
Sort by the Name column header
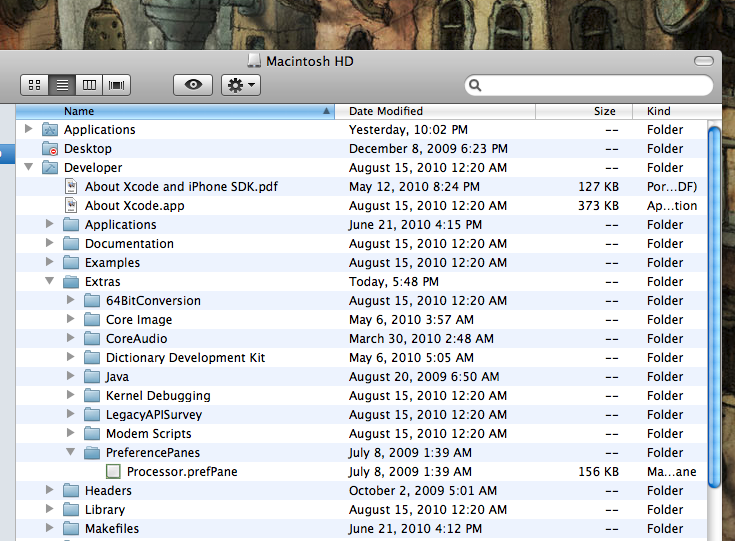pos(175,111)
